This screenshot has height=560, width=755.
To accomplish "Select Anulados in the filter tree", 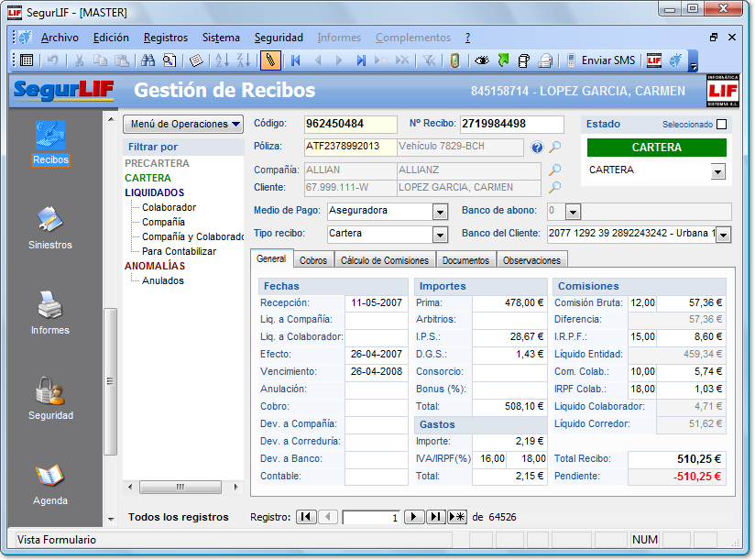I will (163, 280).
